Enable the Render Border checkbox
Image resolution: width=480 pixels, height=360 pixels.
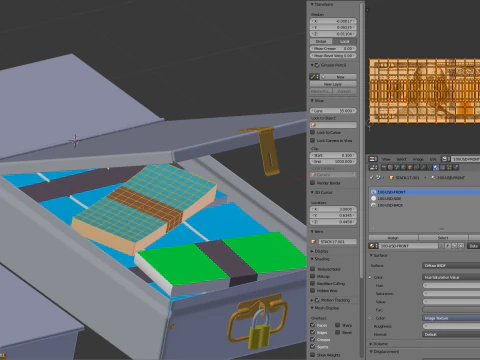click(313, 183)
